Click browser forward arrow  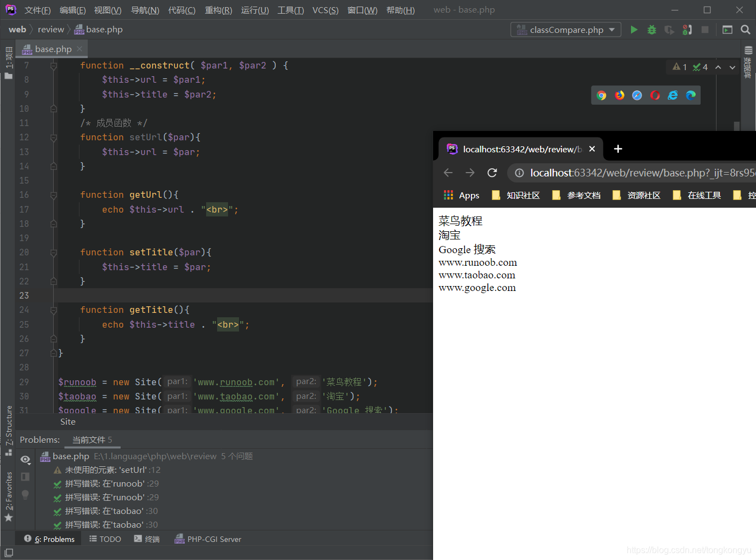(470, 173)
